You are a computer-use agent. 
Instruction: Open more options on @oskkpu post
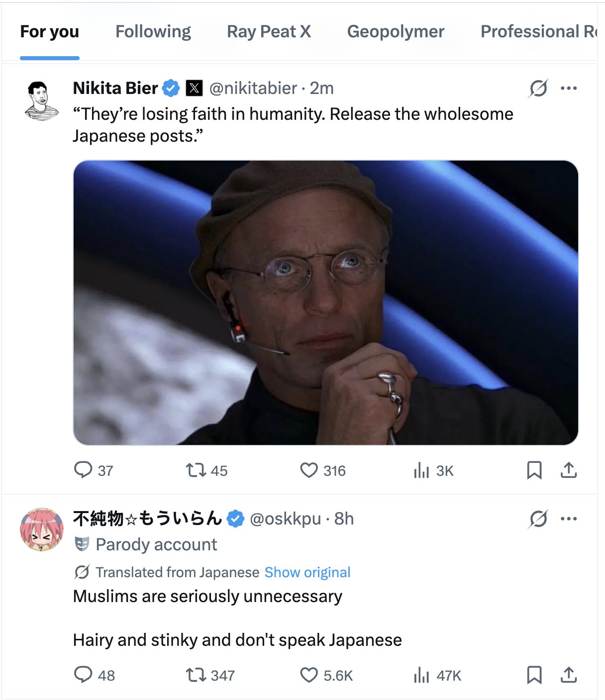[568, 519]
